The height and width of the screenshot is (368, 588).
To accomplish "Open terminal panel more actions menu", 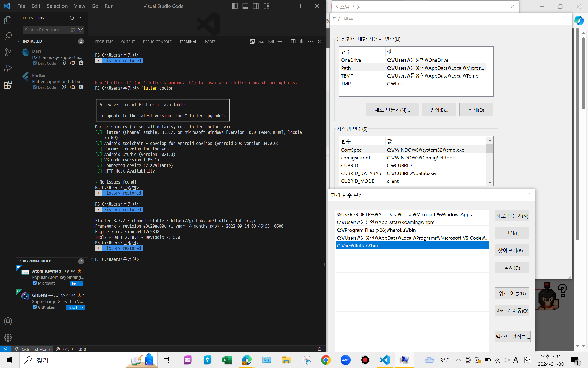I will click(311, 42).
